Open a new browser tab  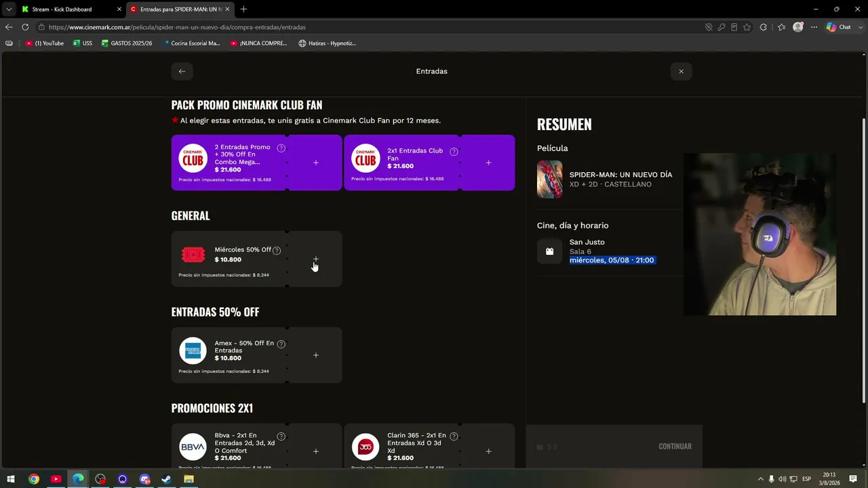[x=243, y=9]
